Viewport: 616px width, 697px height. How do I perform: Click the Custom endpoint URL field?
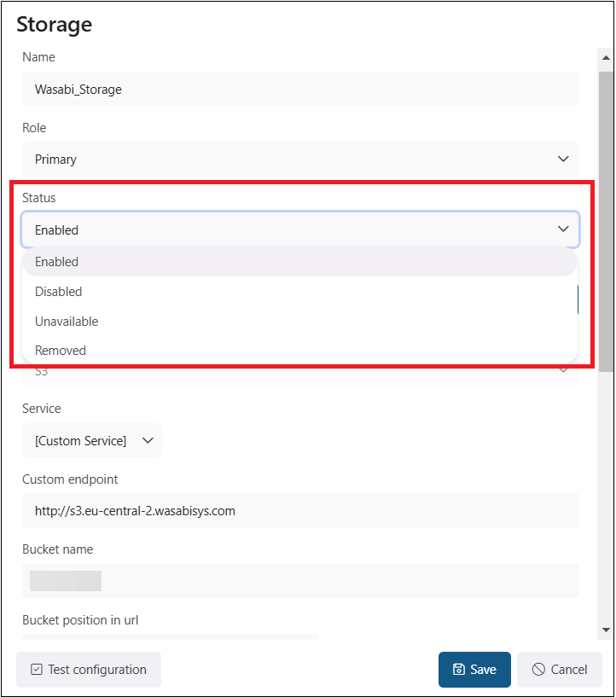pyautogui.click(x=299, y=511)
